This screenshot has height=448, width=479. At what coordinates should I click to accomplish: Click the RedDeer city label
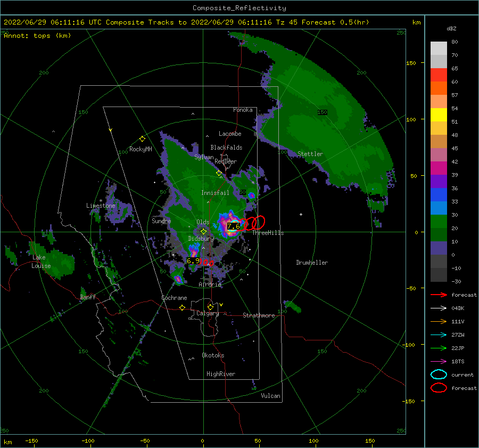click(x=226, y=161)
